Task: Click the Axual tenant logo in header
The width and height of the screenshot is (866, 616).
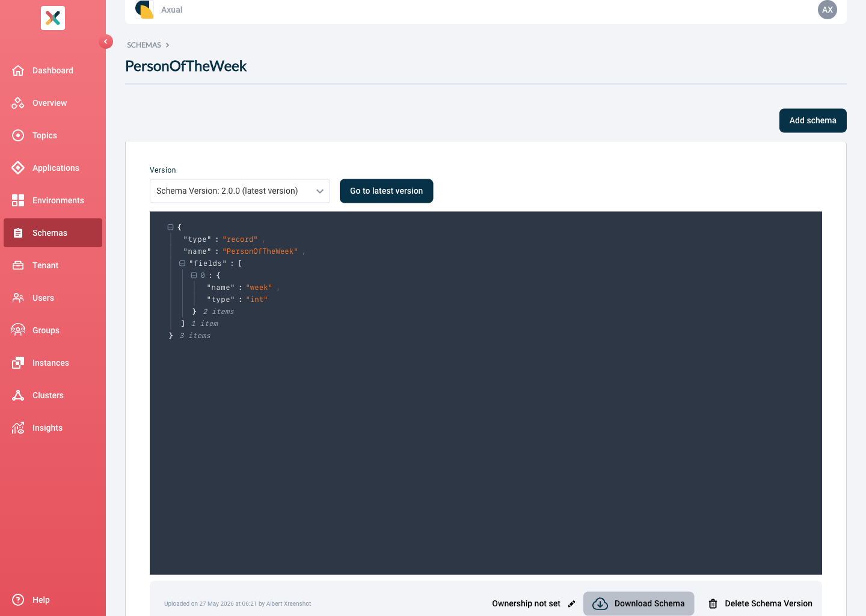Action: pyautogui.click(x=144, y=10)
